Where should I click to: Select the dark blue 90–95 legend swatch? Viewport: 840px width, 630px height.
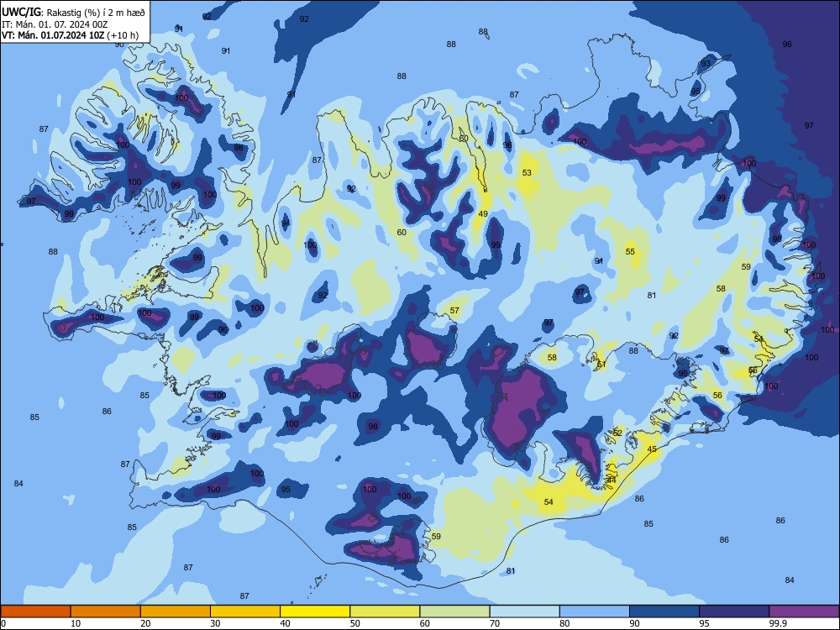click(664, 612)
